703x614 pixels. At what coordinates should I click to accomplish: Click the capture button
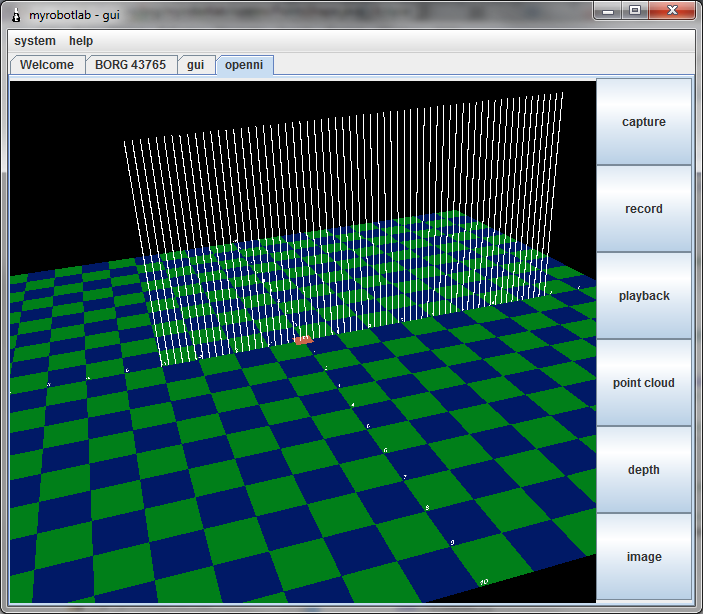pyautogui.click(x=643, y=122)
